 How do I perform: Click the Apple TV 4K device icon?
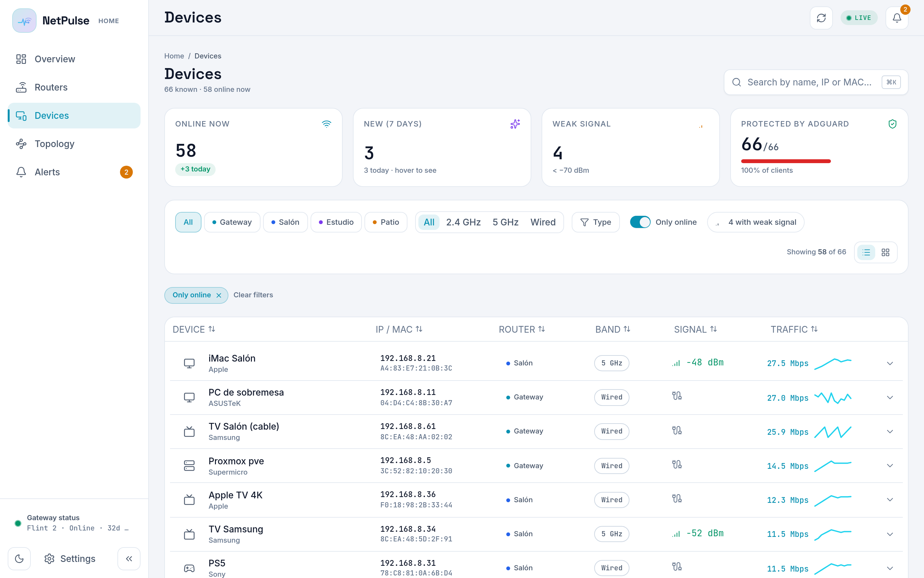point(189,500)
